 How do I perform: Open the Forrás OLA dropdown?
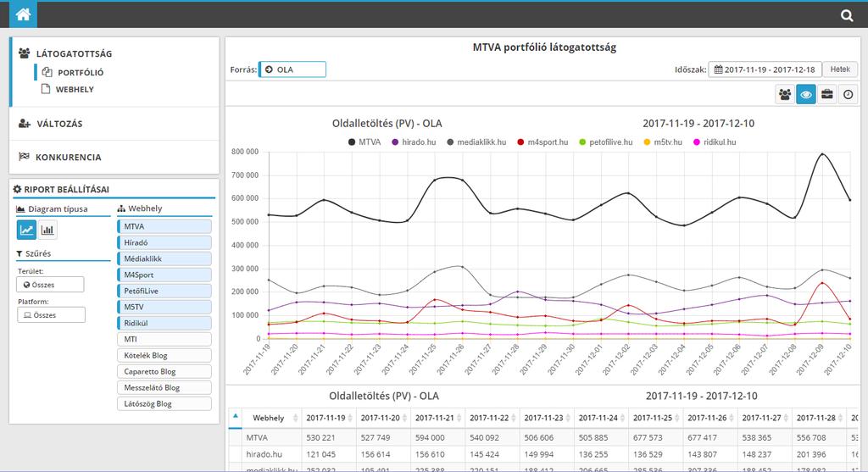(292, 69)
